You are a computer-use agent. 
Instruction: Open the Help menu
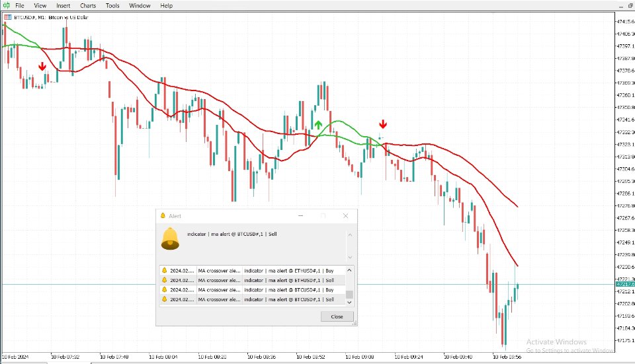166,6
